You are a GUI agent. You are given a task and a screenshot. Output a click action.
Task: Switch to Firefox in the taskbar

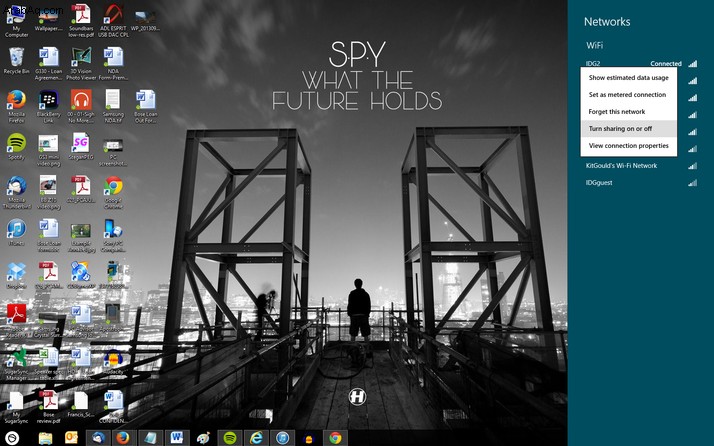(x=123, y=438)
